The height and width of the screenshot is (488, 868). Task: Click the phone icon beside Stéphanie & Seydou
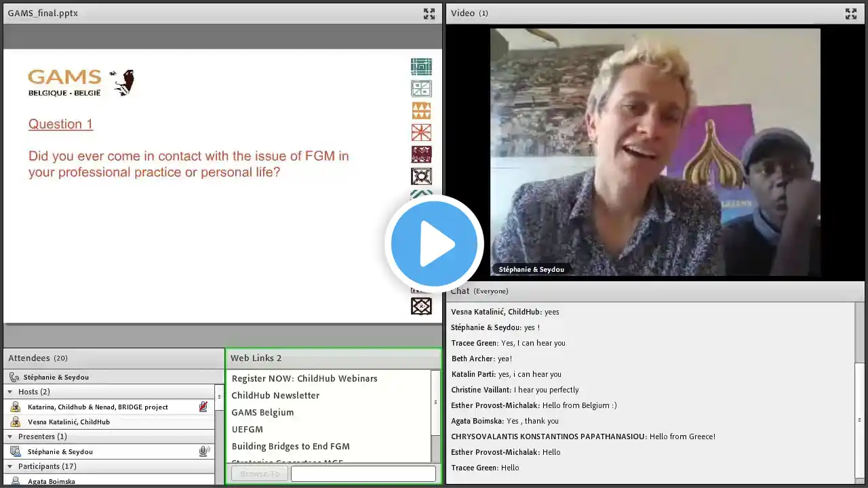click(14, 377)
